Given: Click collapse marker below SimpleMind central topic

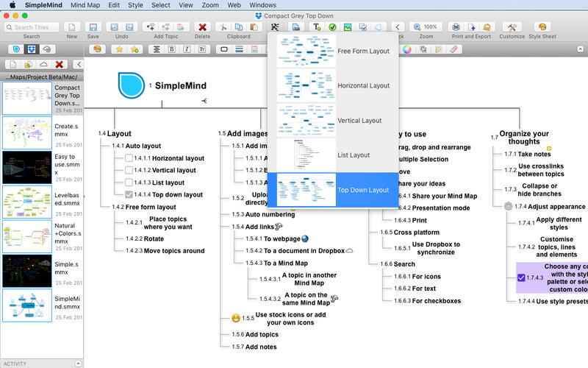Looking at the screenshot, I should (x=204, y=101).
